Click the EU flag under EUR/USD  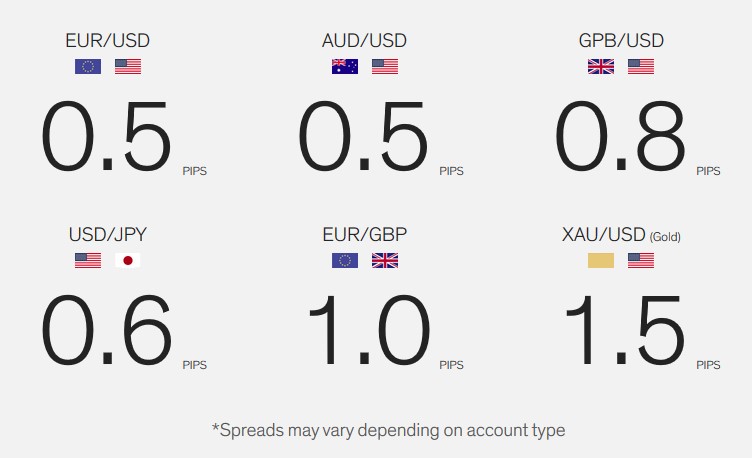[88, 66]
